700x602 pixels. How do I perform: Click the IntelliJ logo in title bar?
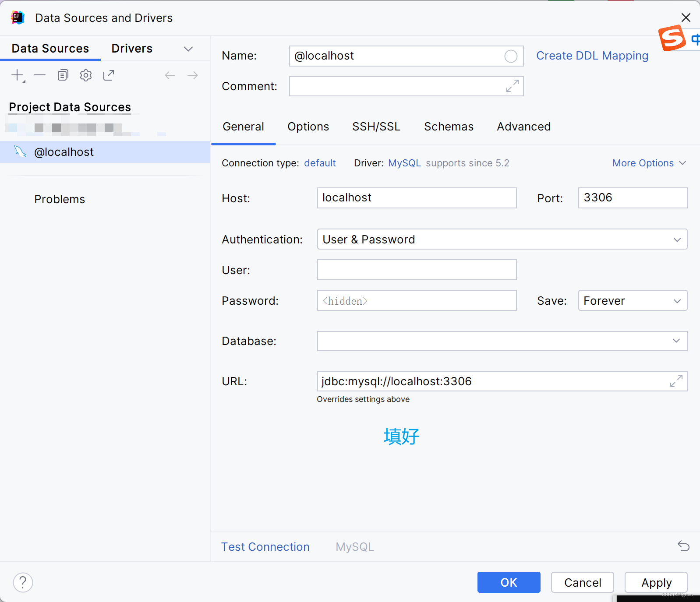pos(18,18)
